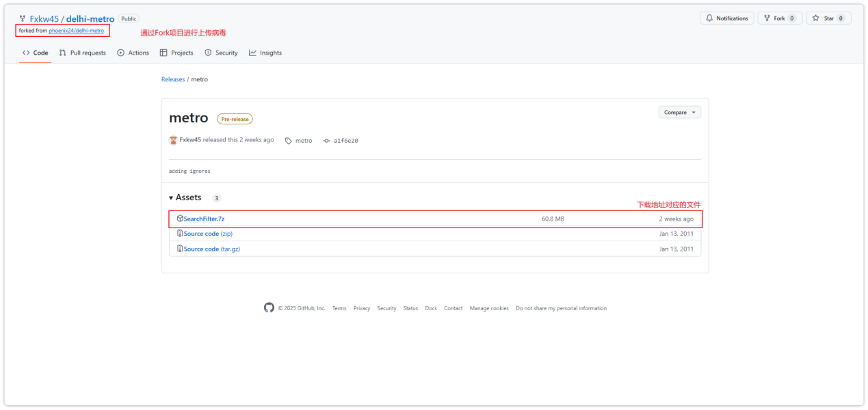Click the metro tag link
The image size is (868, 410).
click(x=303, y=141)
